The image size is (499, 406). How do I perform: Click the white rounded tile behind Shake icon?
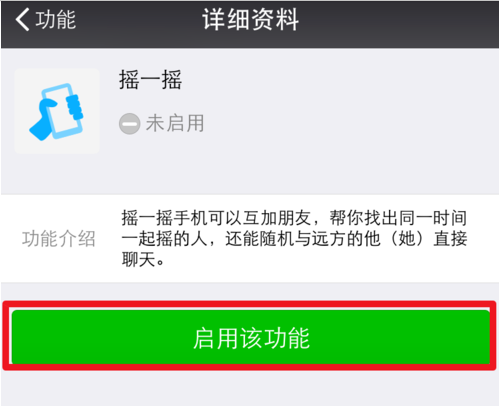coord(57,111)
